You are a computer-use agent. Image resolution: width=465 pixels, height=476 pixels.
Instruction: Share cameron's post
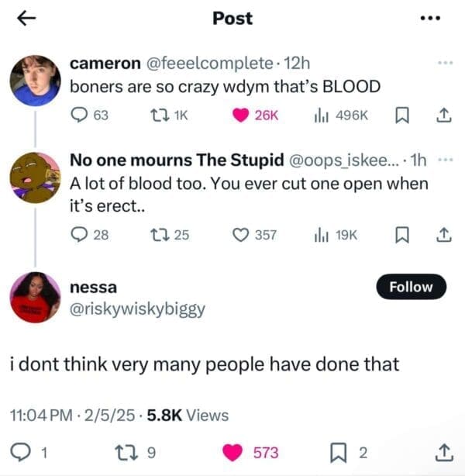coord(443,115)
